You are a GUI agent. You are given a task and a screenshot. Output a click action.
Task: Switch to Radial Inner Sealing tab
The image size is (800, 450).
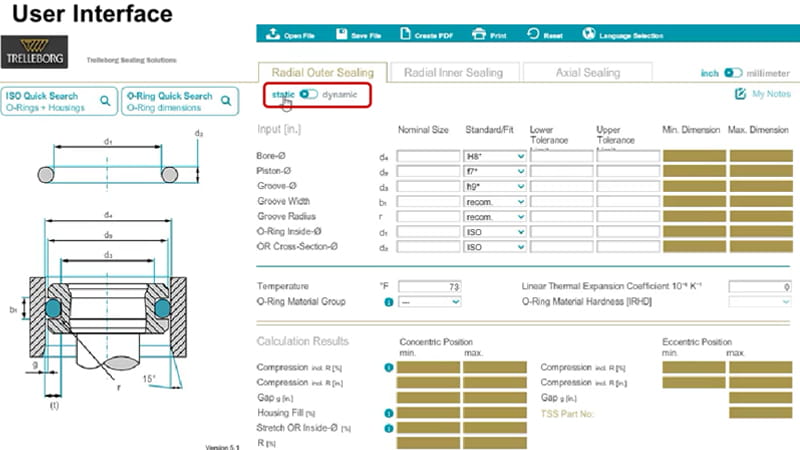coord(454,72)
